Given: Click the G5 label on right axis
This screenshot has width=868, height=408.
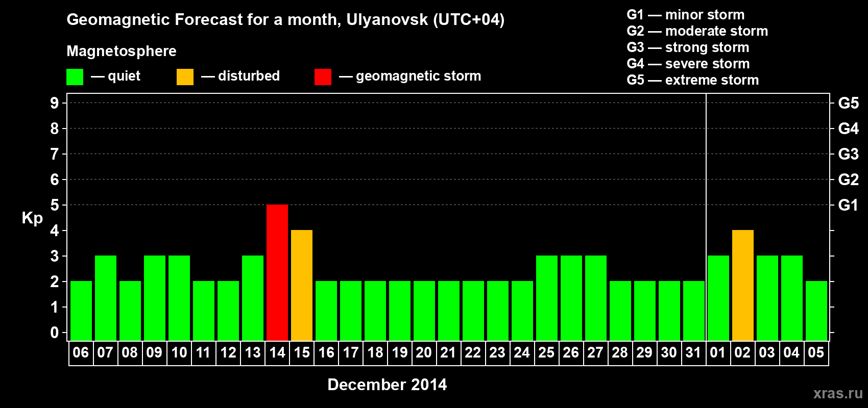Looking at the screenshot, I should 848,103.
